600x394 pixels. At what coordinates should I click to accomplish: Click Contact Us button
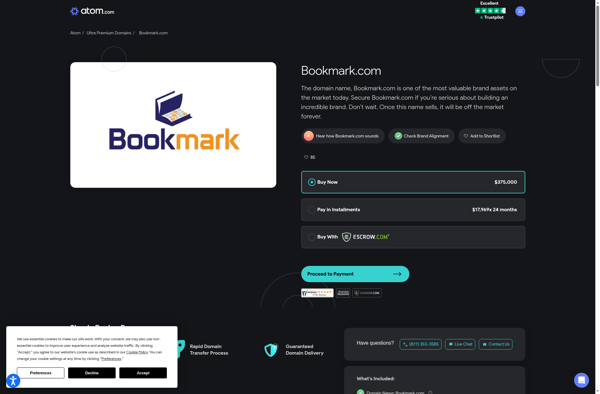[496, 344]
